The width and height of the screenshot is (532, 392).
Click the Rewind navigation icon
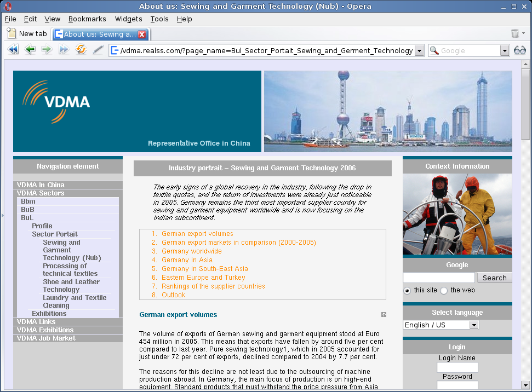pos(13,50)
